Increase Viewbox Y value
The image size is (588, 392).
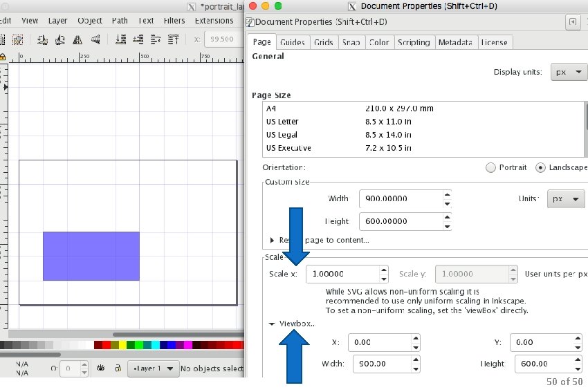pyautogui.click(x=578, y=338)
